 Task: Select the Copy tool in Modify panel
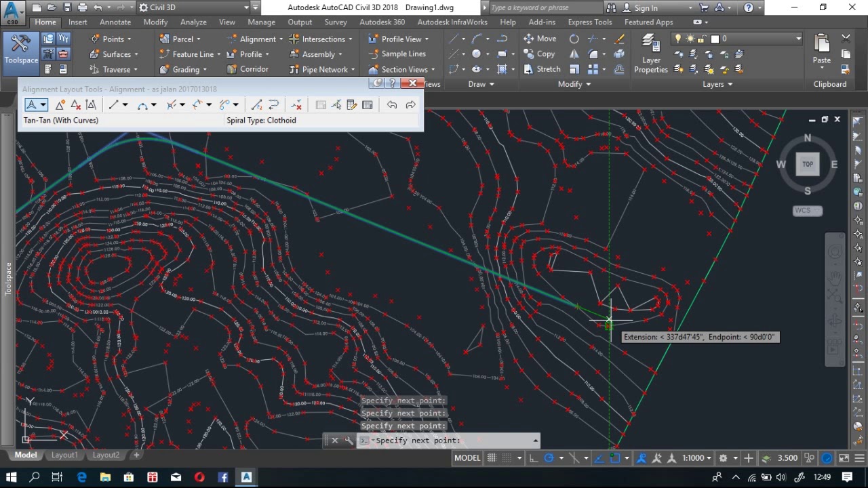pyautogui.click(x=539, y=54)
